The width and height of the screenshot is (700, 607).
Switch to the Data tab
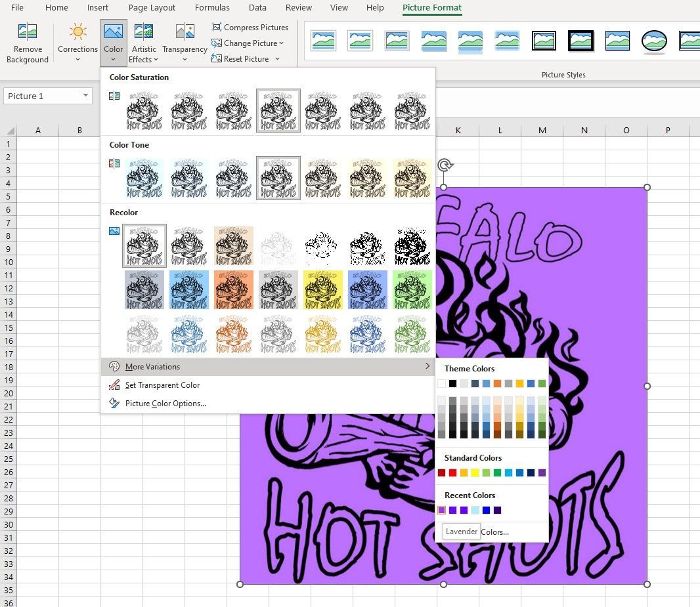coord(257,8)
